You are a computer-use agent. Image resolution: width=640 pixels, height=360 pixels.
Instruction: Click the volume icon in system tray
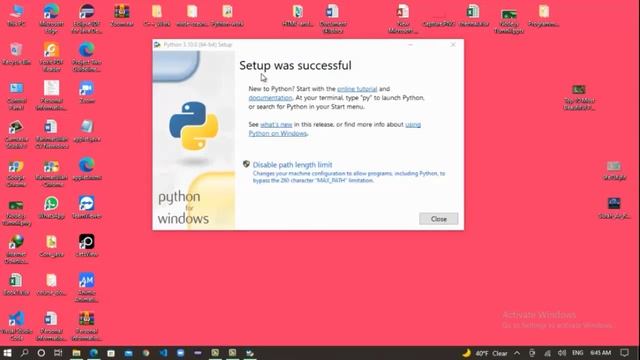(x=562, y=353)
